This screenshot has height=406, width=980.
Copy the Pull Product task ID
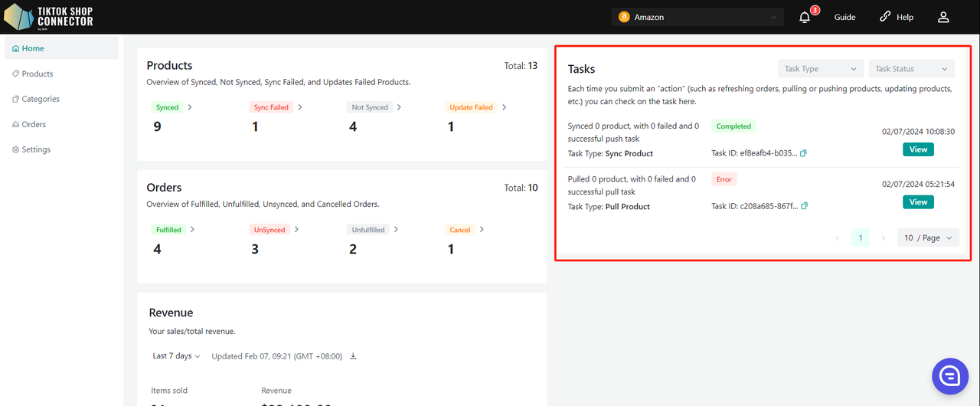pyautogui.click(x=805, y=206)
